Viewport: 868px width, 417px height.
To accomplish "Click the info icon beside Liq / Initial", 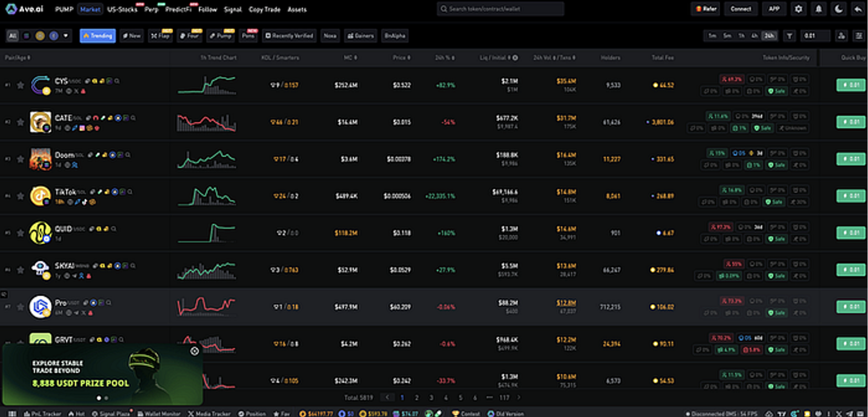I will [x=515, y=58].
